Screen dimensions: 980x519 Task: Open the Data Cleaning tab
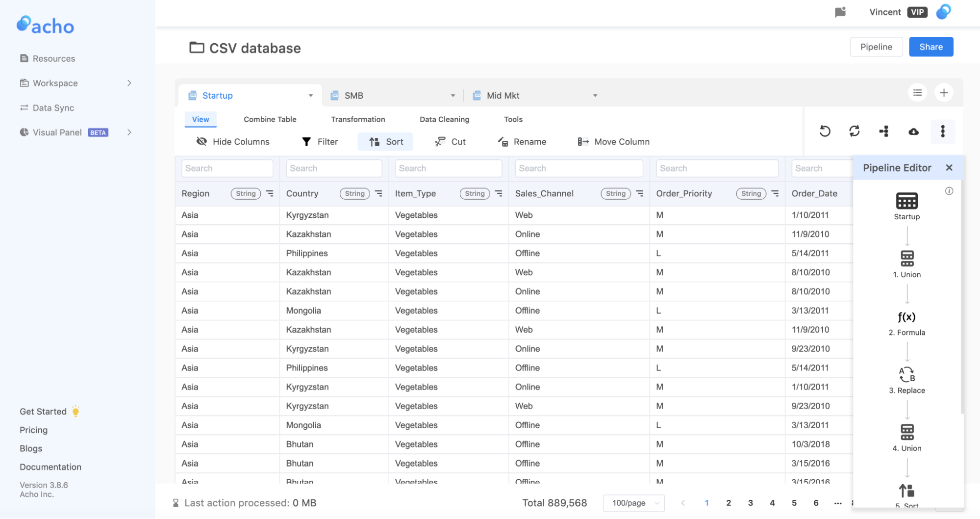click(x=444, y=119)
